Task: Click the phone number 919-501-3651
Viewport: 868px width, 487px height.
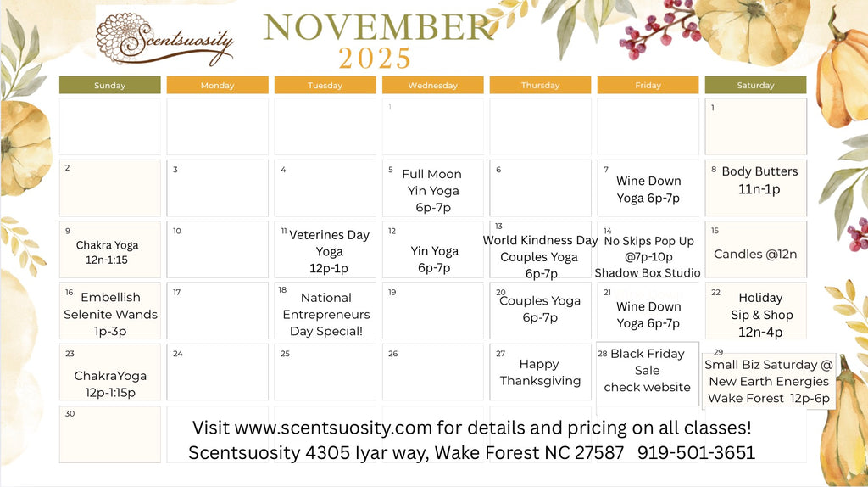Action: [696, 453]
